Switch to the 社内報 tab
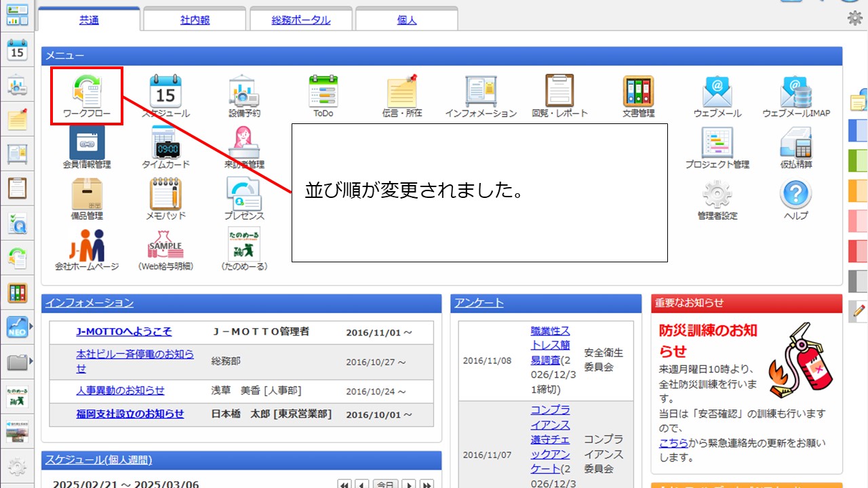 click(x=195, y=20)
